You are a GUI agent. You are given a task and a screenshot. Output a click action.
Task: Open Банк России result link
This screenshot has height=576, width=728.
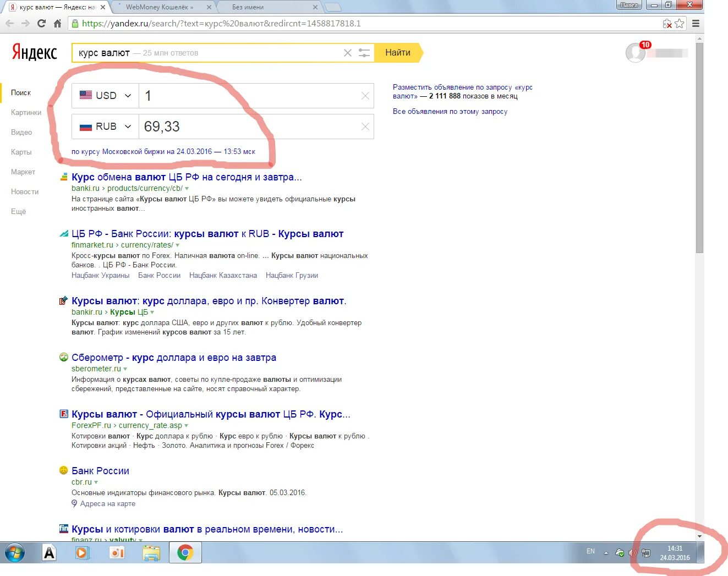click(x=100, y=471)
